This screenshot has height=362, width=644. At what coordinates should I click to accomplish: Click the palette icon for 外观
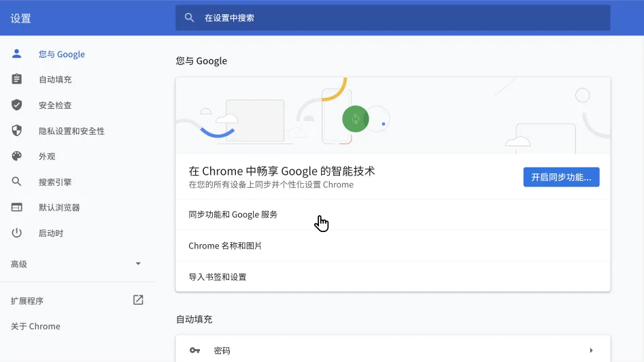click(17, 157)
